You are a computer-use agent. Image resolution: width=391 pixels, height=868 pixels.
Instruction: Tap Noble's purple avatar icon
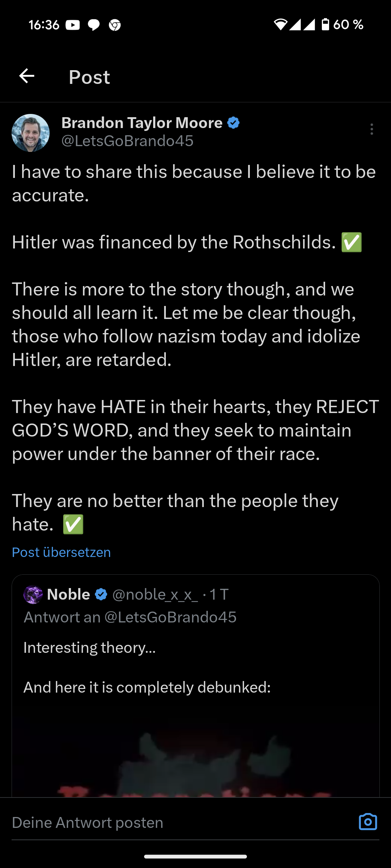(33, 595)
